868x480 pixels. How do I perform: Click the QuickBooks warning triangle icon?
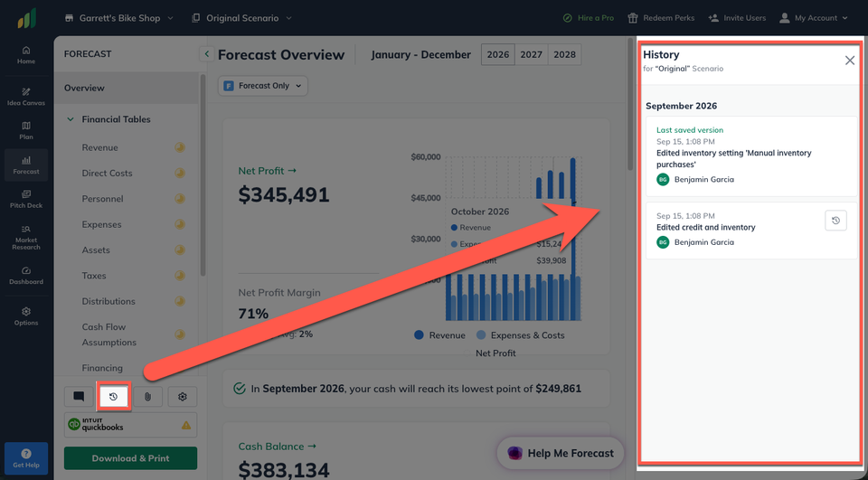(186, 425)
